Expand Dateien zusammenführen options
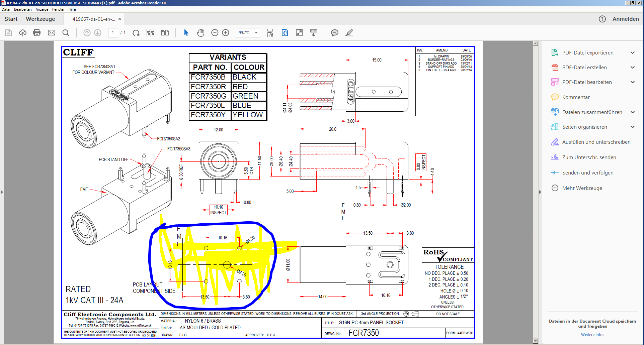Screen dimensions: 644x345 [633, 112]
